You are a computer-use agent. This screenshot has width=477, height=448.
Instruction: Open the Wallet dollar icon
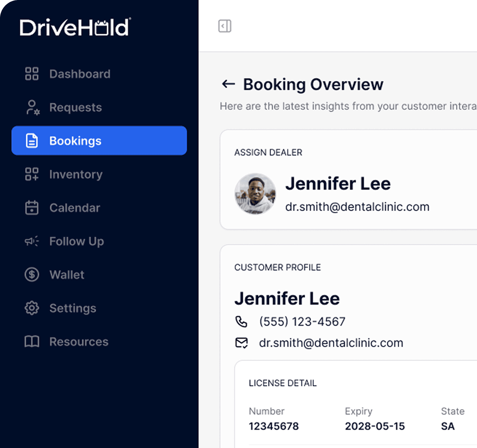31,274
